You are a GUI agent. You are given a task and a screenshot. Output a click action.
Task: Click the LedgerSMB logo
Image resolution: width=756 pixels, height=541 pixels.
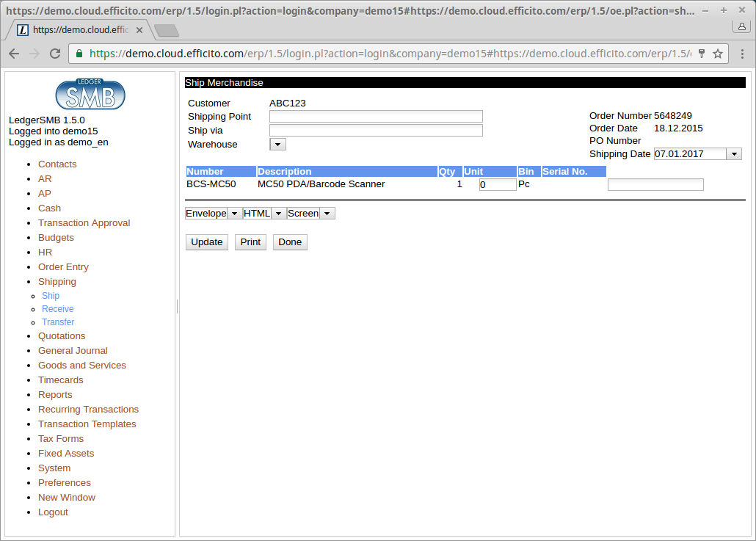pyautogui.click(x=90, y=94)
